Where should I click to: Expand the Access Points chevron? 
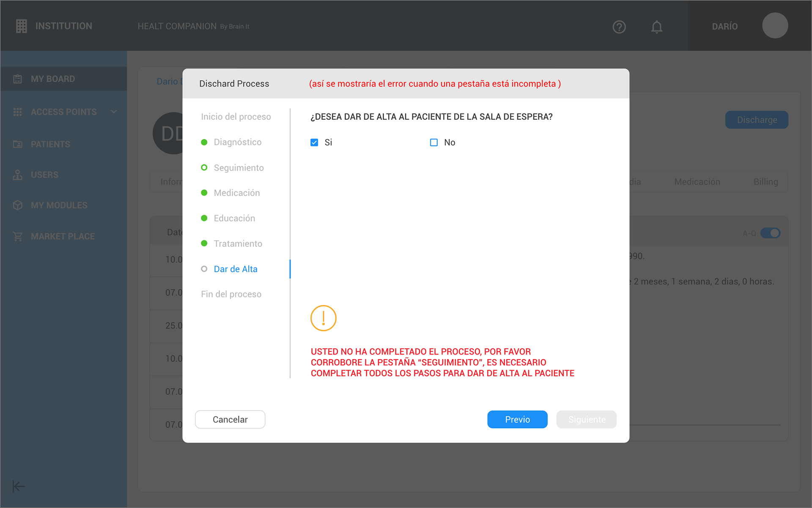tap(114, 112)
